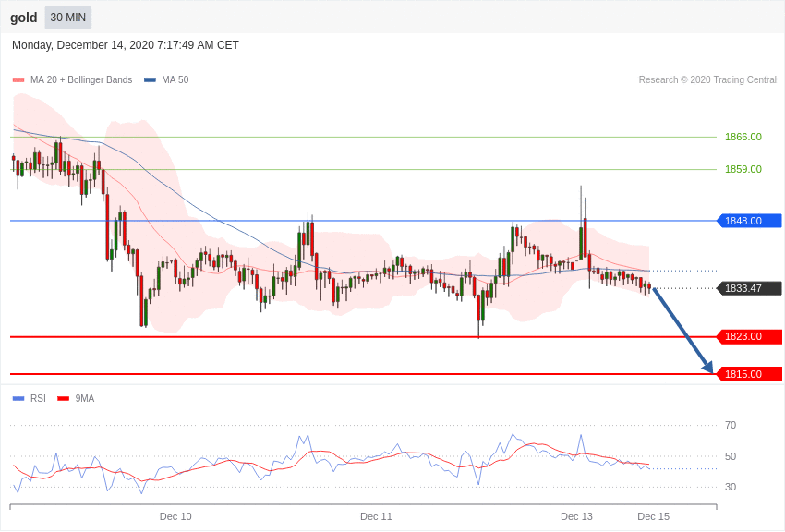Click the black 1833.47 current price tag
Viewport: 785px width, 532px height.
[x=750, y=288]
